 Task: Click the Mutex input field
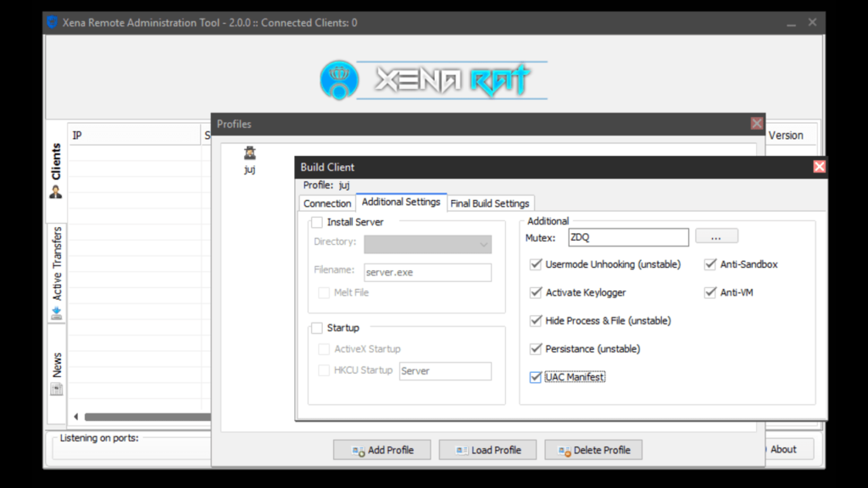click(628, 237)
